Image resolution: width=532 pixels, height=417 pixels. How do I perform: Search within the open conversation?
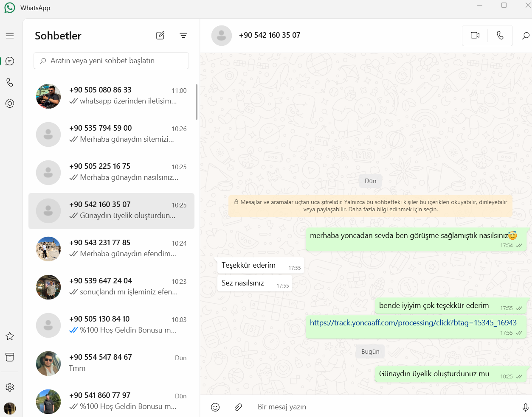point(526,36)
